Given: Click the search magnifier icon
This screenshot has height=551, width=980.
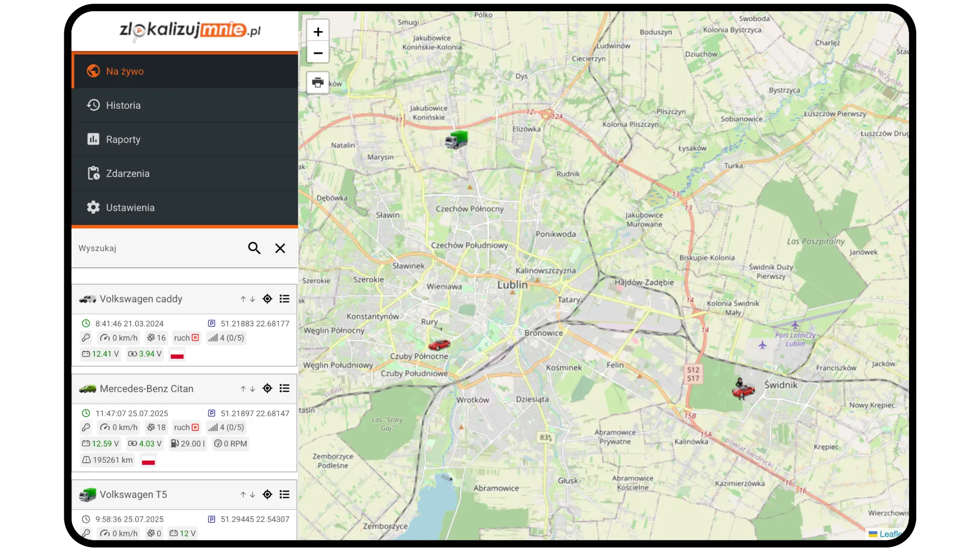Looking at the screenshot, I should coord(254,248).
